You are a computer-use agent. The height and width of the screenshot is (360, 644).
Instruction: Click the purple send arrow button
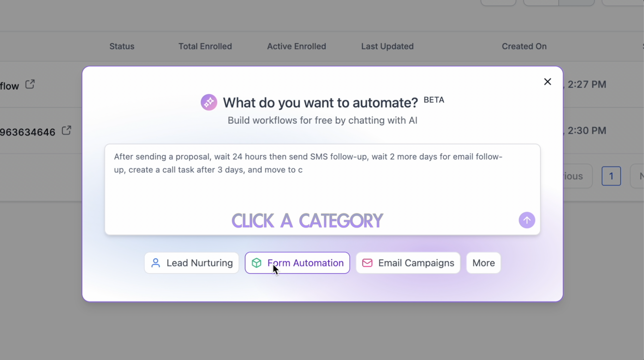click(527, 220)
